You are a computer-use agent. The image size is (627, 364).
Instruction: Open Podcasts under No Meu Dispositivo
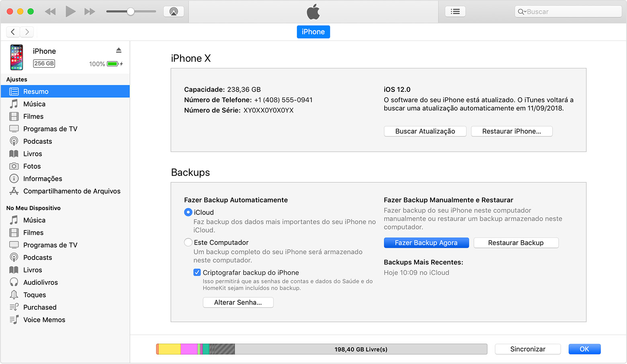click(65, 258)
